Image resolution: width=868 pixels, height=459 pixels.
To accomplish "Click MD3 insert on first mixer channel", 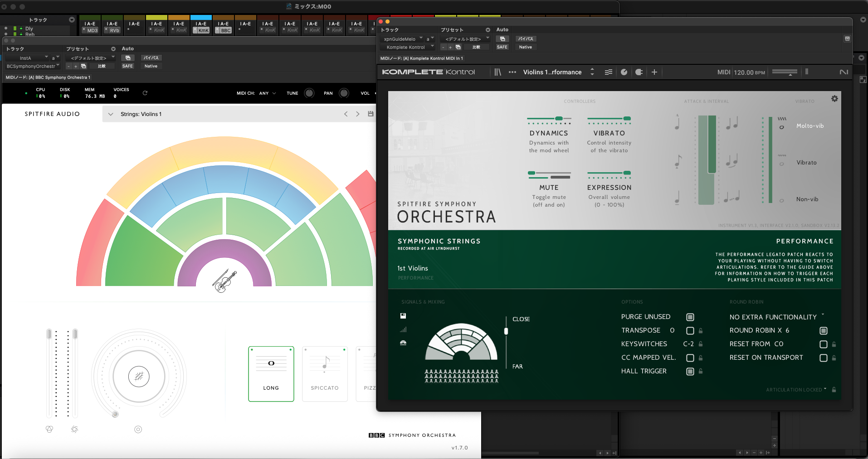I will (90, 30).
